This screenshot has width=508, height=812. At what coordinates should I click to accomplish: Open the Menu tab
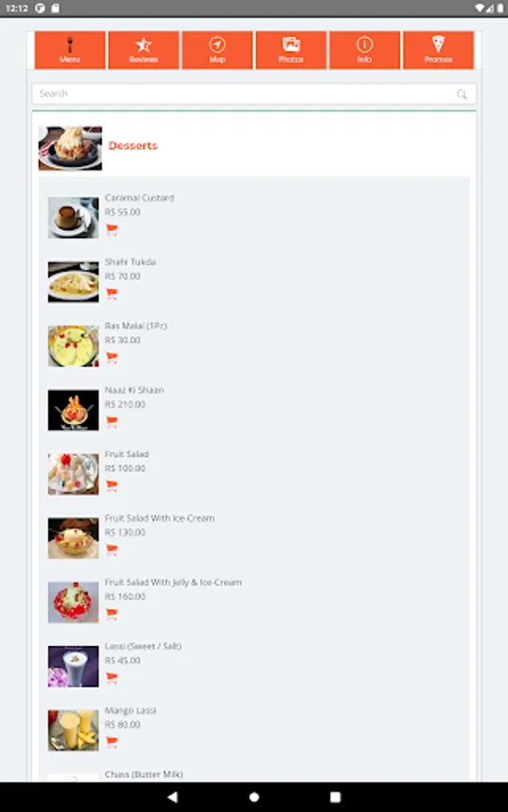point(69,50)
